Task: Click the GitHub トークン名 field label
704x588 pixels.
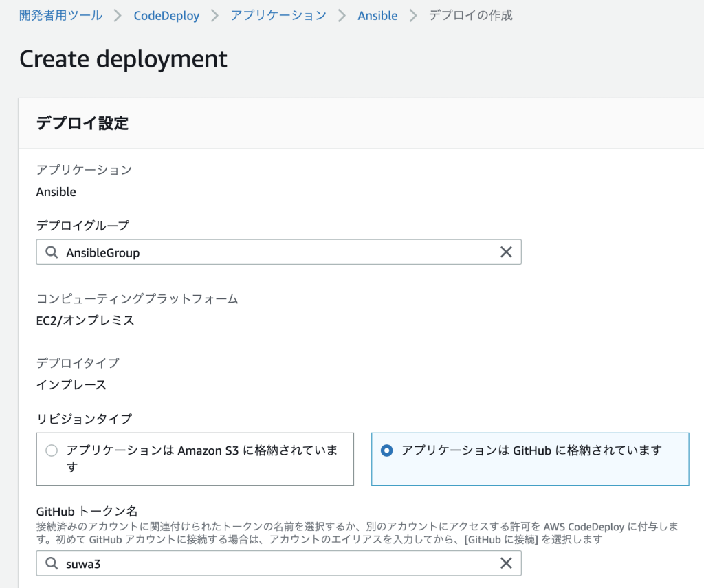Action: [87, 511]
